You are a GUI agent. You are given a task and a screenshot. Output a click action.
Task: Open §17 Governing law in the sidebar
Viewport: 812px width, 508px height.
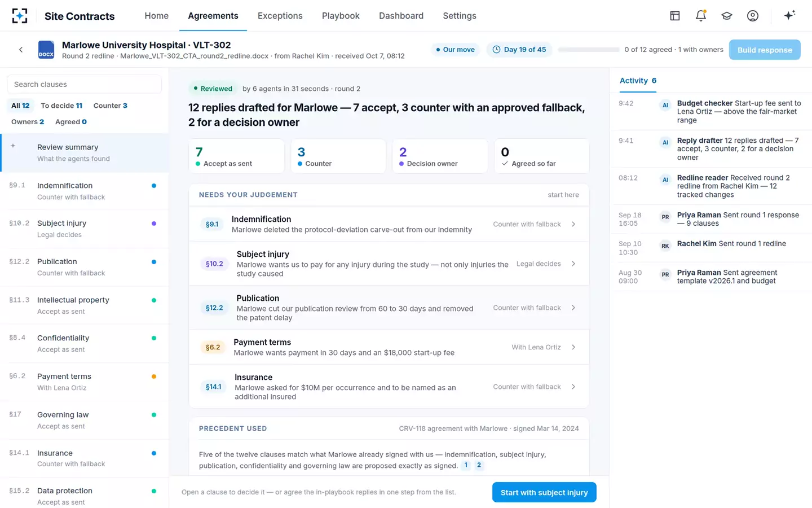[85, 420]
